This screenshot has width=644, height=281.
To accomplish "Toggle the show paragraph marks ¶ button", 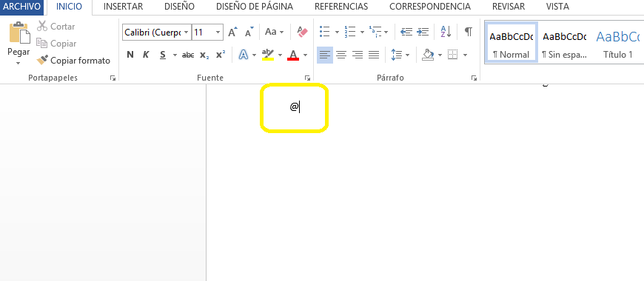I will pyautogui.click(x=469, y=32).
